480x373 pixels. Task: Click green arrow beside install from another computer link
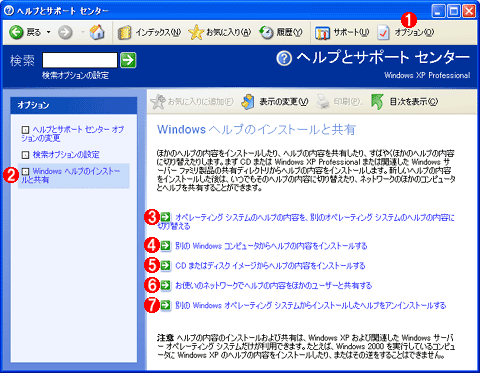click(x=165, y=246)
